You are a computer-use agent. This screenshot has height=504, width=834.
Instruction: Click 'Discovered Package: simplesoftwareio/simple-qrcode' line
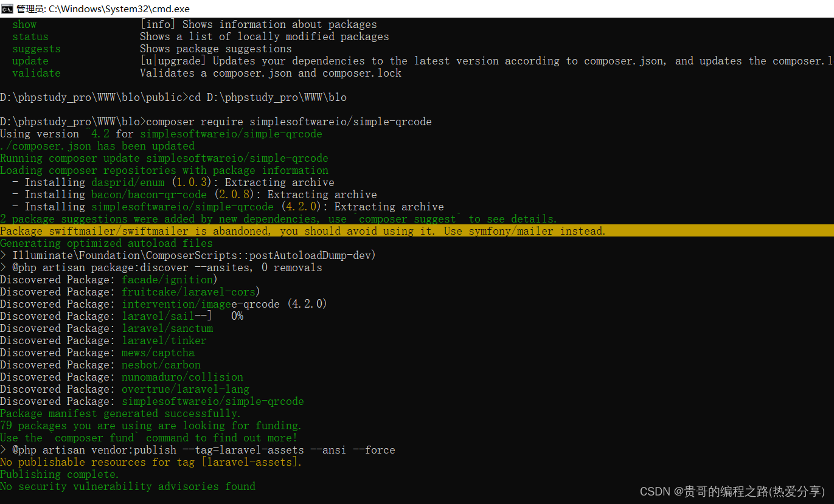coord(152,401)
